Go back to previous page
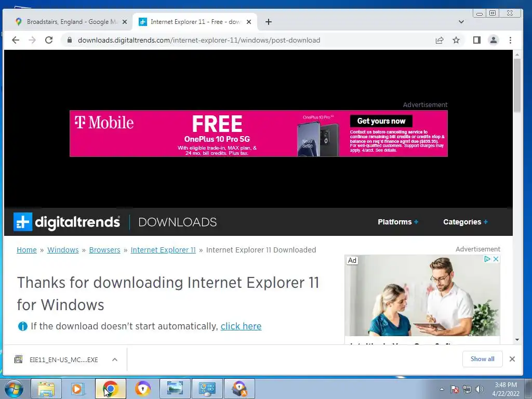Screen dimensions: 532x399 [16, 40]
